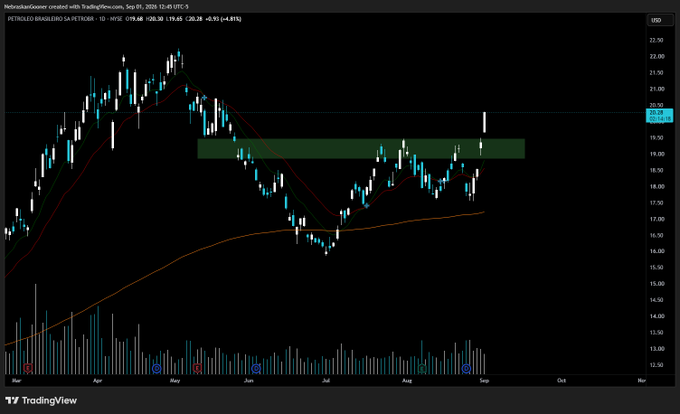Click the Sep label on time axis
Screen dimensions: 680x414
click(x=484, y=381)
